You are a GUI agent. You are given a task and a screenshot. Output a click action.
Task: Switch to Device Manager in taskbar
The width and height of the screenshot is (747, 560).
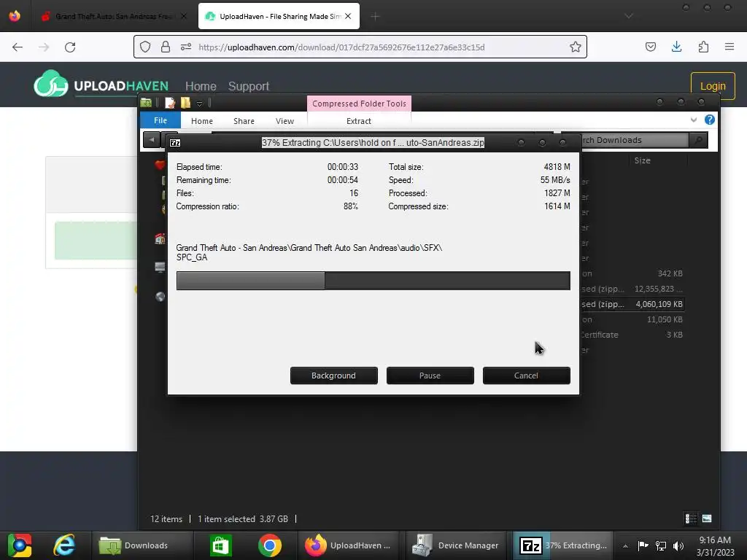455,545
